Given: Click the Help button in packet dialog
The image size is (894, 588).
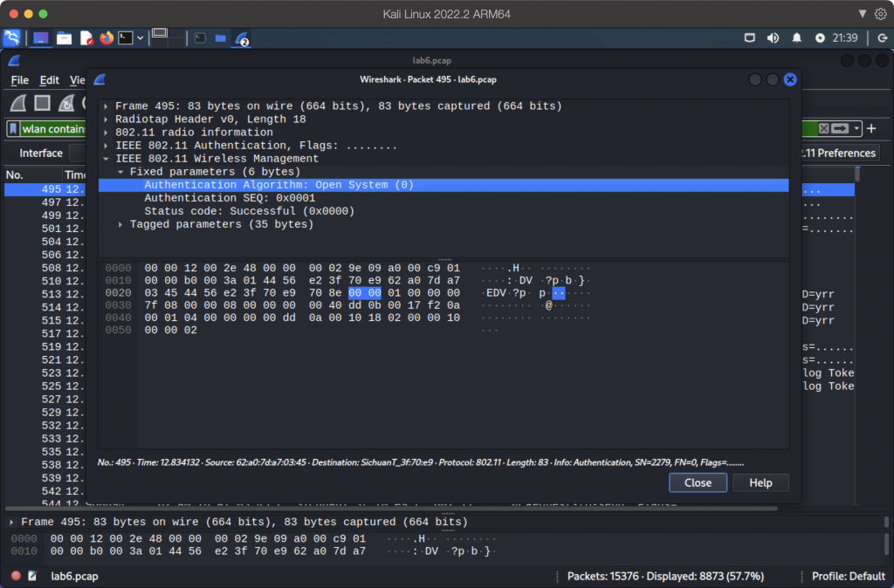Looking at the screenshot, I should point(760,482).
